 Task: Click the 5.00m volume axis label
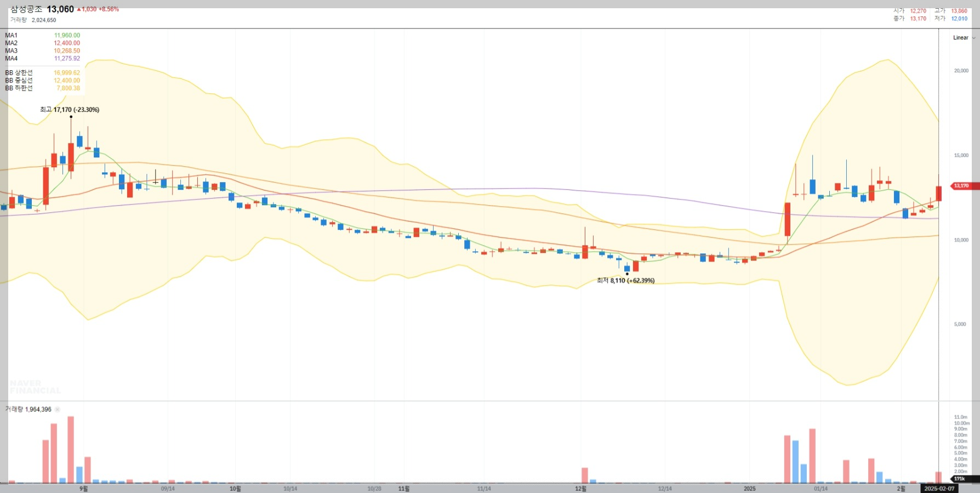[961, 454]
